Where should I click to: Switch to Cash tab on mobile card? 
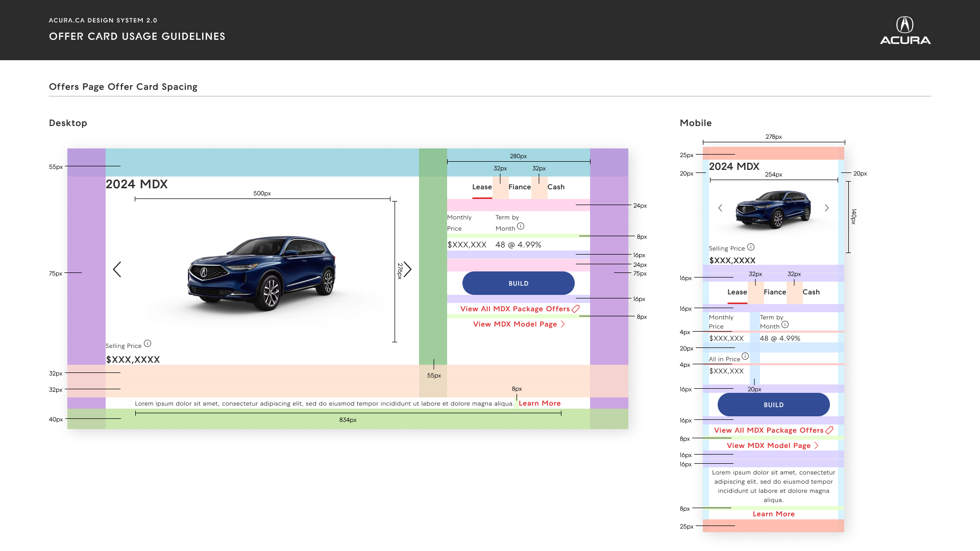point(811,292)
